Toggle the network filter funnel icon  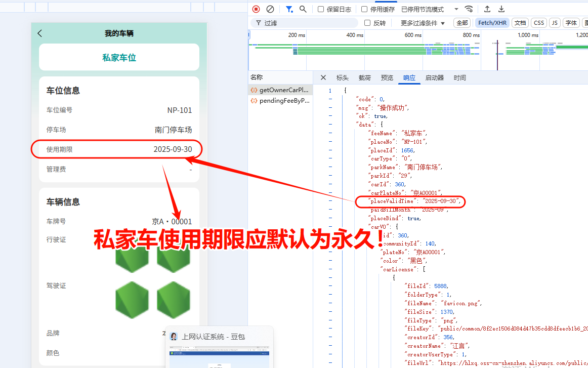289,9
